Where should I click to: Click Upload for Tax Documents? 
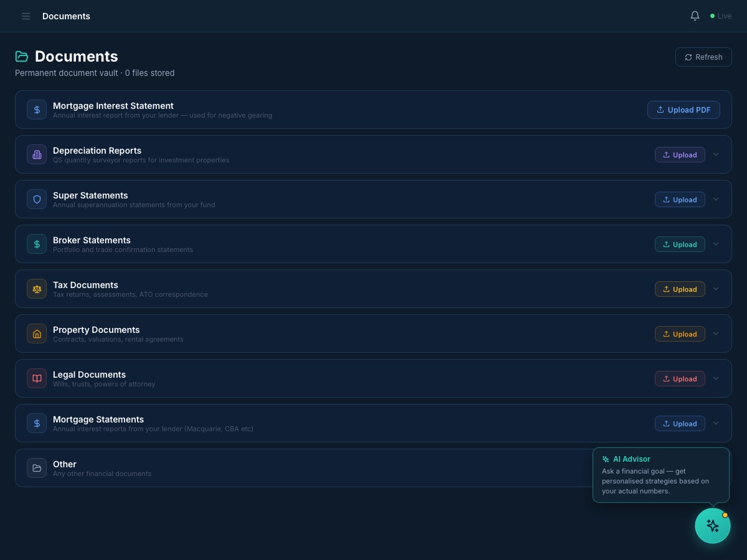coord(680,289)
